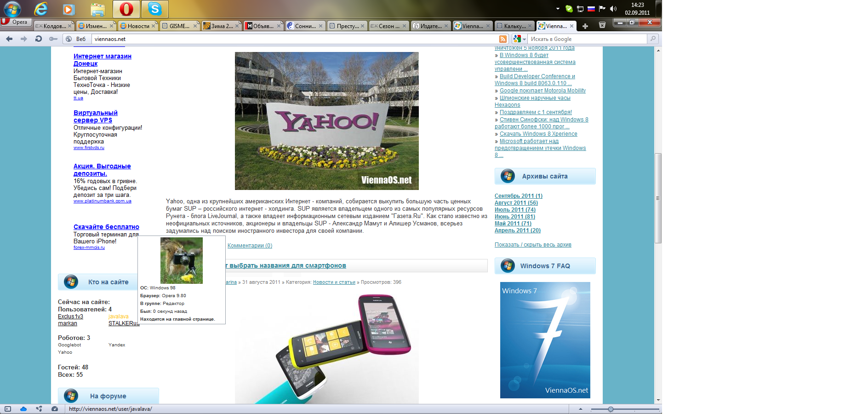The width and height of the screenshot is (868, 414).
Task: Toggle the Opera panel status bar icon
Action: click(x=8, y=409)
